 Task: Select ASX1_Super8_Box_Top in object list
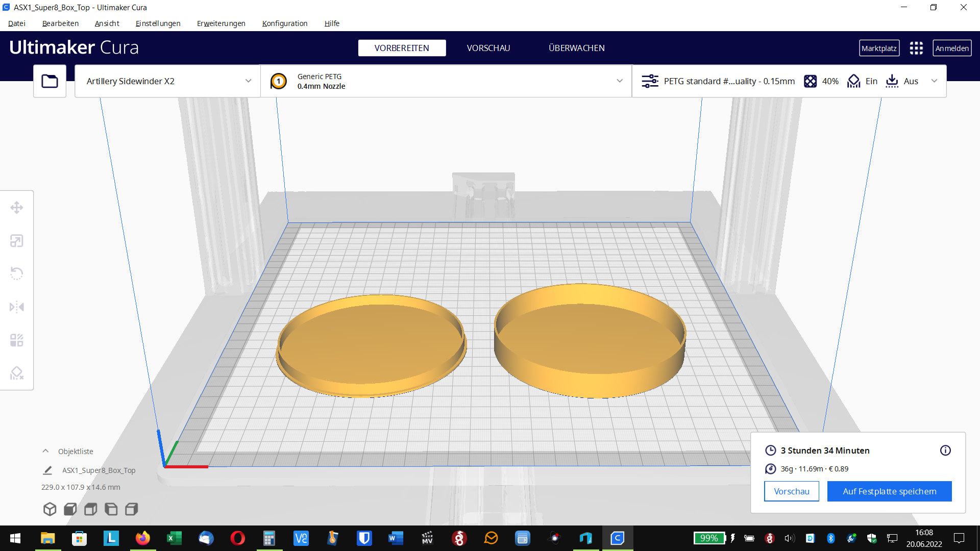(99, 470)
